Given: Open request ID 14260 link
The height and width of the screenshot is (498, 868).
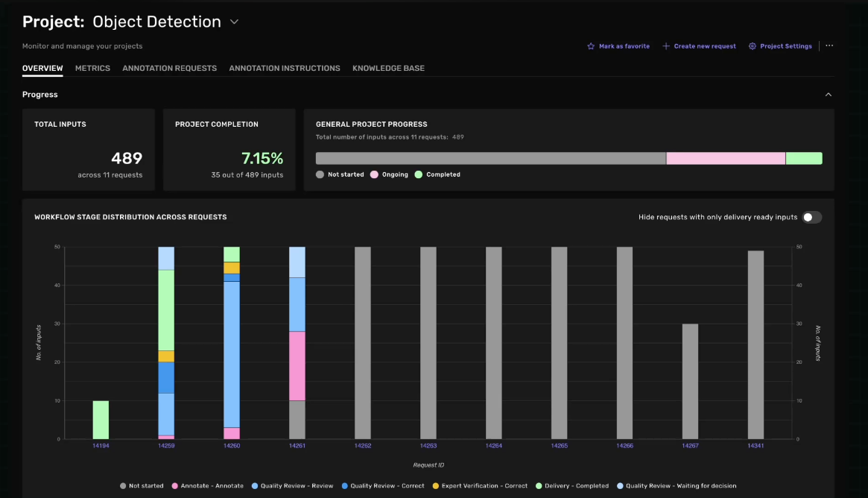Looking at the screenshot, I should [x=232, y=445].
